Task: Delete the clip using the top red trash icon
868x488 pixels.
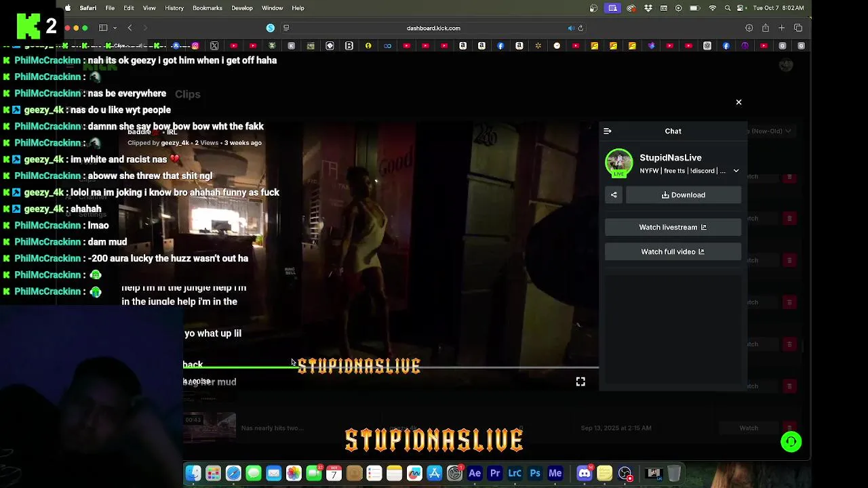Action: [x=789, y=177]
